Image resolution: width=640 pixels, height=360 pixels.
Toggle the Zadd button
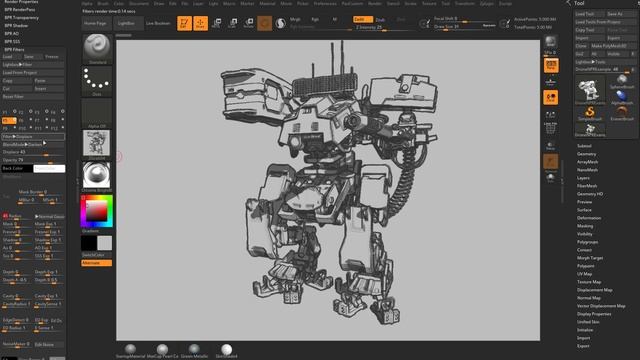(x=362, y=19)
